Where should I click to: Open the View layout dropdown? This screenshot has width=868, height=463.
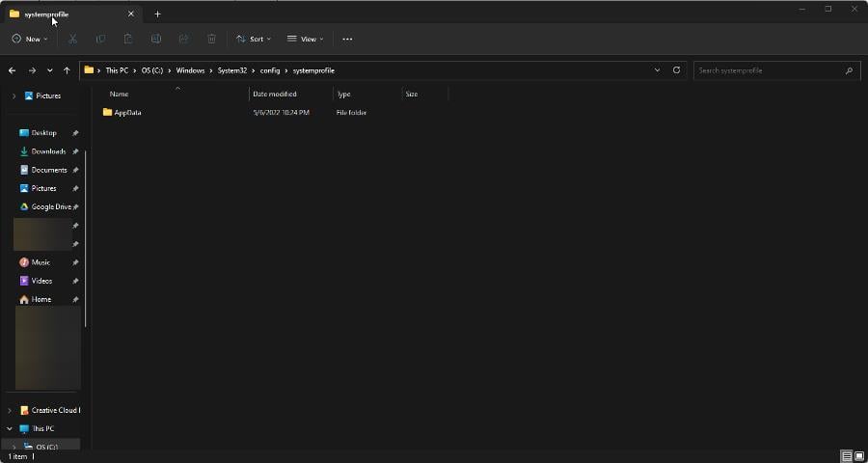pos(305,39)
